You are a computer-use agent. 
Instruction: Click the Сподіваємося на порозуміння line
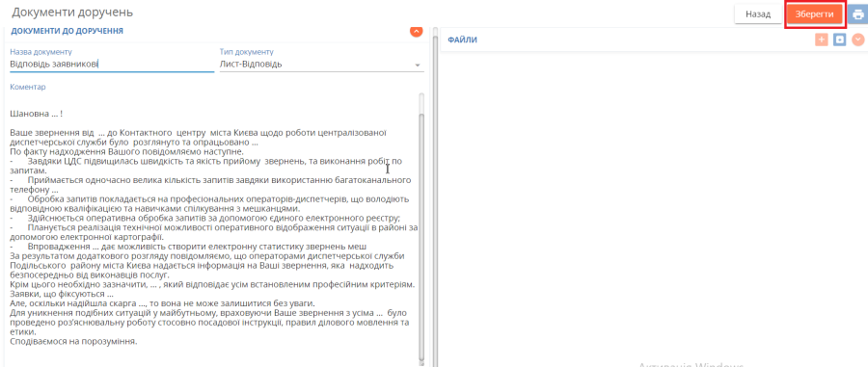click(x=73, y=341)
